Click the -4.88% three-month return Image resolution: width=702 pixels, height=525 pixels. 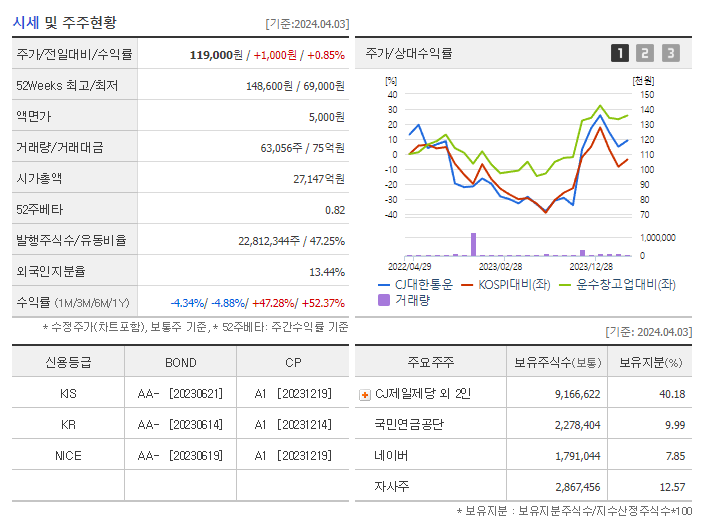(228, 303)
